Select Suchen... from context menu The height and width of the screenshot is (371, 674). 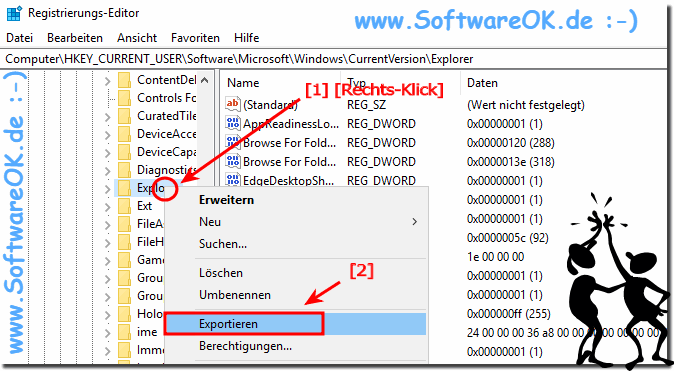tap(223, 244)
